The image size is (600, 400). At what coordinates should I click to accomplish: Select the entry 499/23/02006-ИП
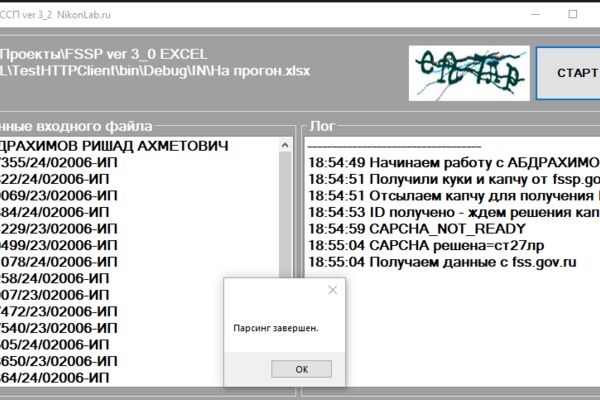59,245
